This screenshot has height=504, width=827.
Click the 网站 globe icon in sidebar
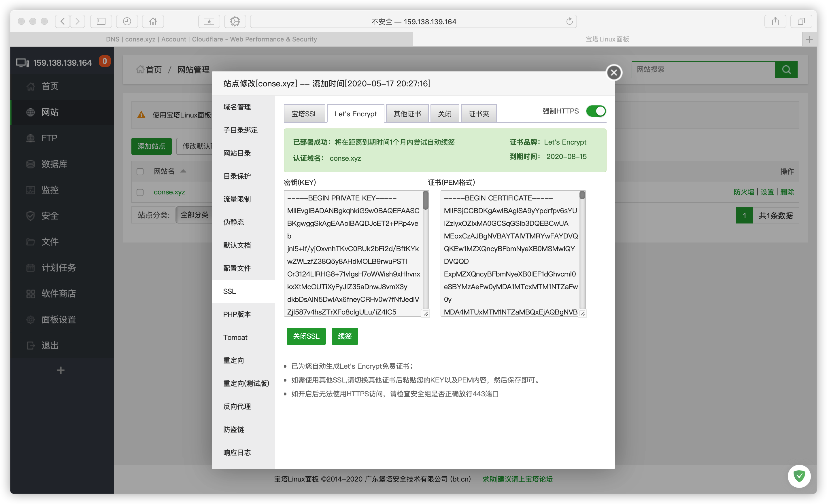pos(31,112)
